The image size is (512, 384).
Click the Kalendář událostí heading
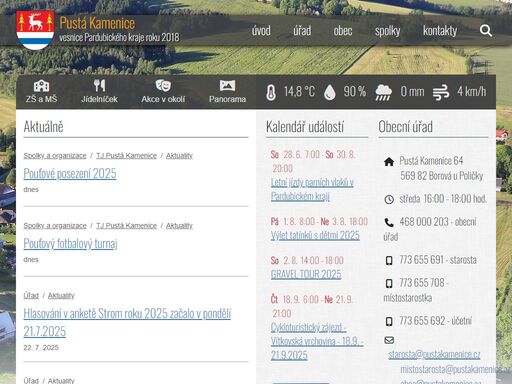pyautogui.click(x=305, y=127)
